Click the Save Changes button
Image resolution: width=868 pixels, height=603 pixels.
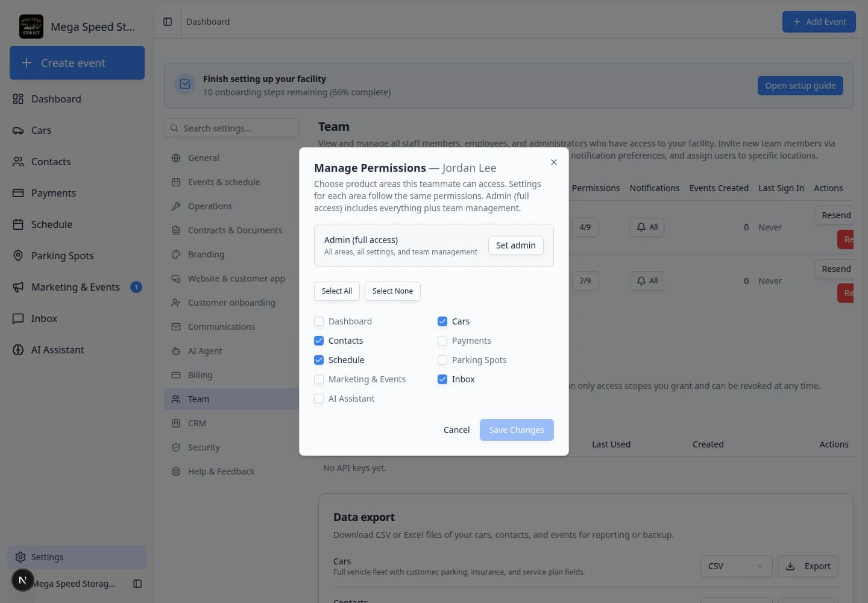[517, 430]
